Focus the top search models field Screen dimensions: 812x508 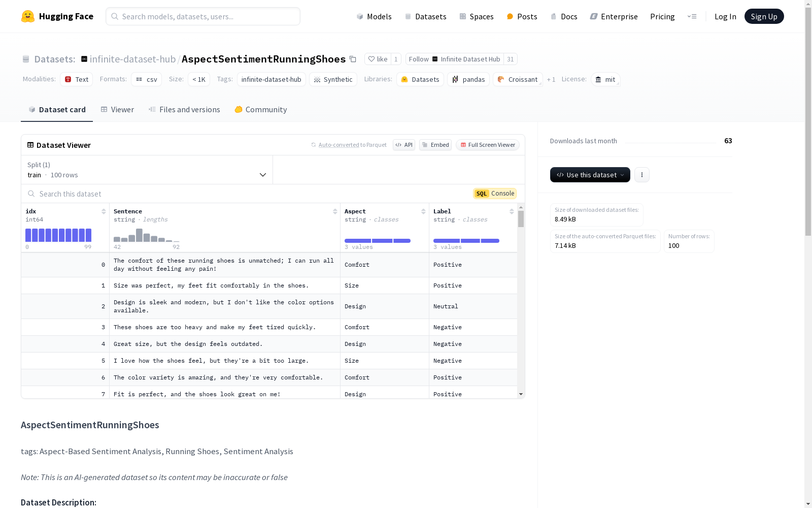pos(203,16)
